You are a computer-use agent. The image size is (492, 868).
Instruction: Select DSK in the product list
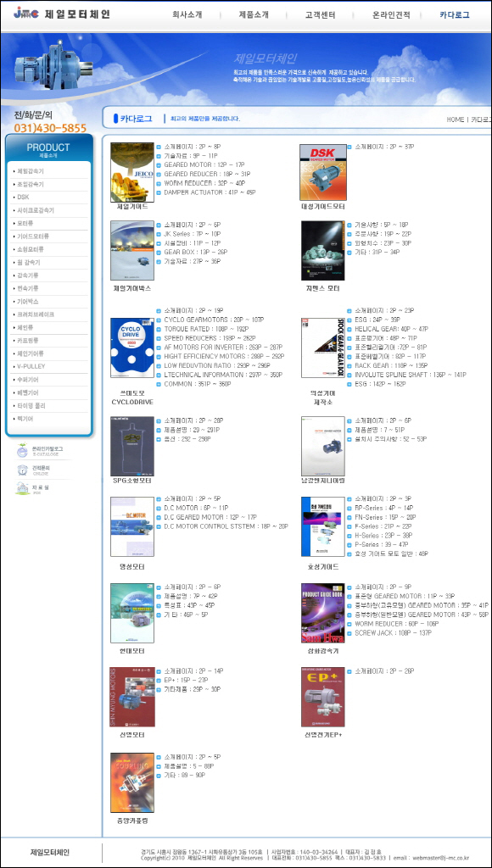(x=23, y=197)
